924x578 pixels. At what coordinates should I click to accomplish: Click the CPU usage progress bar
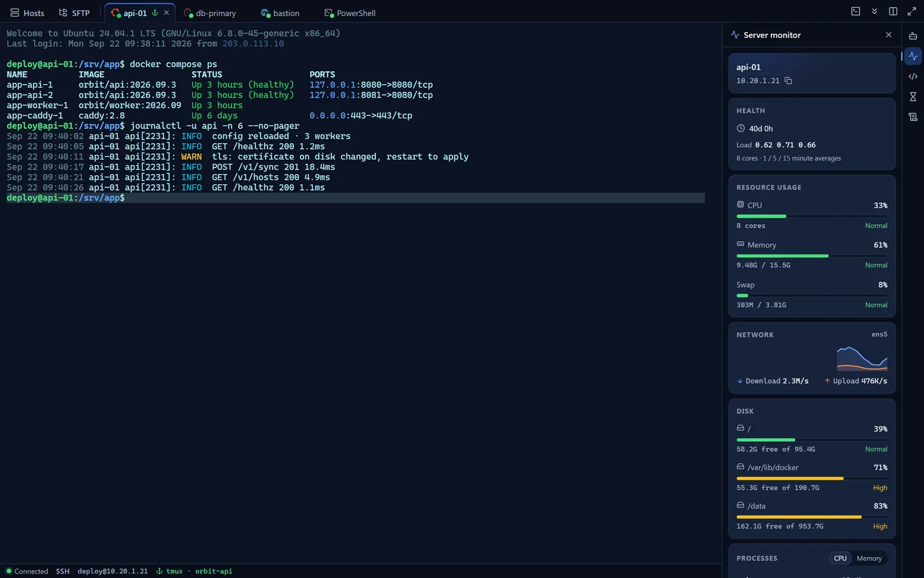click(812, 216)
